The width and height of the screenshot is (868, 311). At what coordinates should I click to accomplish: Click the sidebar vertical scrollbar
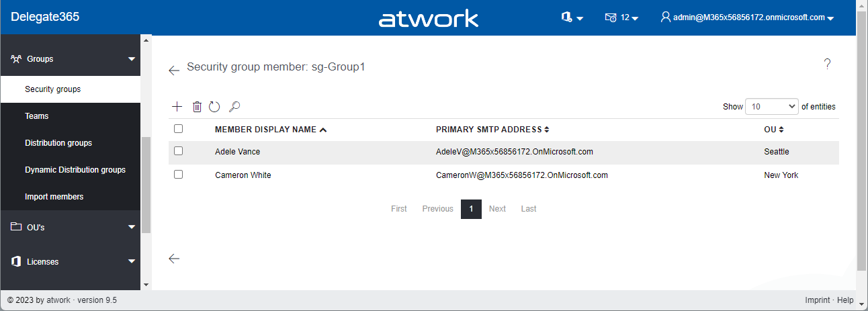[146, 185]
